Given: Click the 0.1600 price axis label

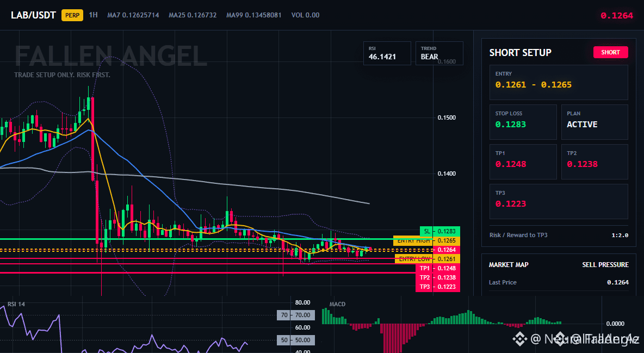Looking at the screenshot, I should pos(447,61).
